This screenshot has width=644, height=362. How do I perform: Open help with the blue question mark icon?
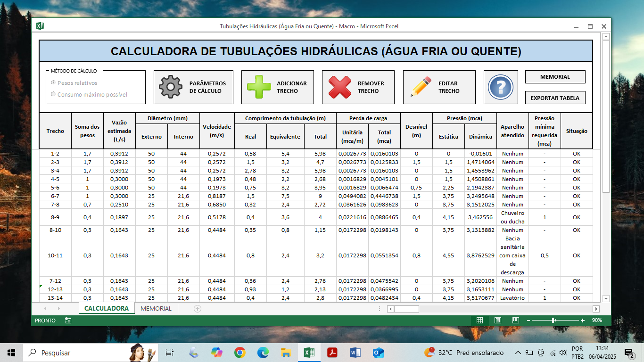(x=500, y=87)
